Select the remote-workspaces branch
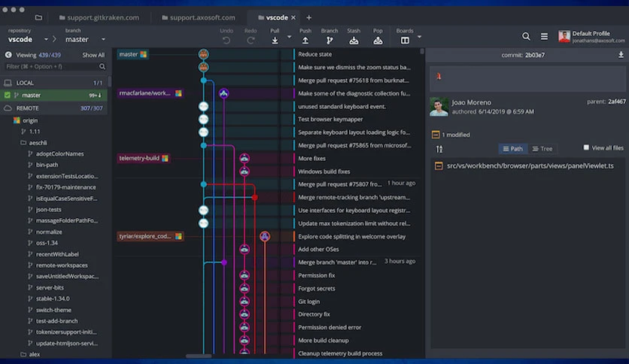Image resolution: width=629 pixels, height=364 pixels. 62,265
